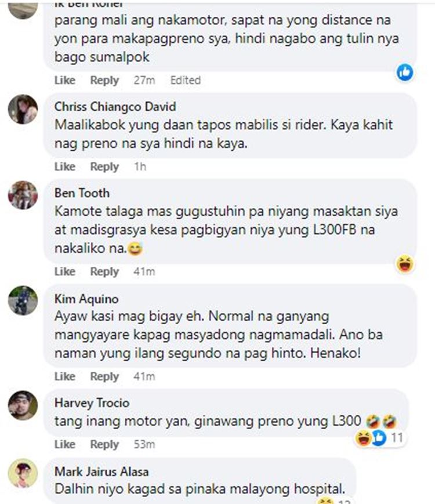Open Kim Aquino's profile avatar
Screen dimensions: 435x504
[x=23, y=300]
